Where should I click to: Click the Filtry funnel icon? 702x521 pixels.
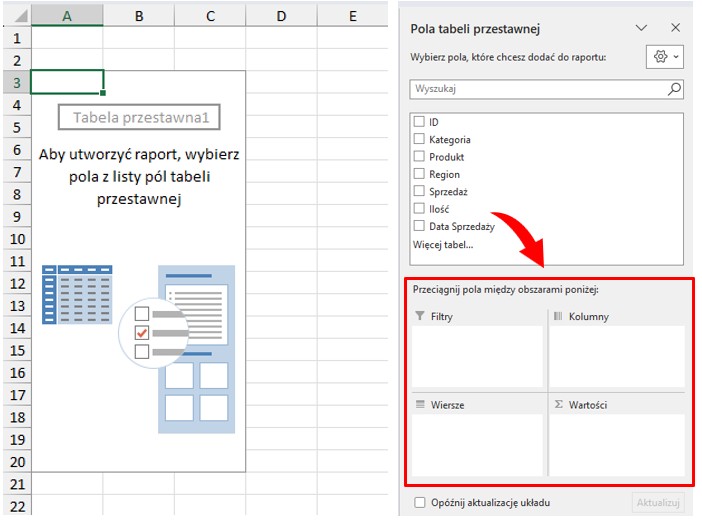(x=419, y=316)
